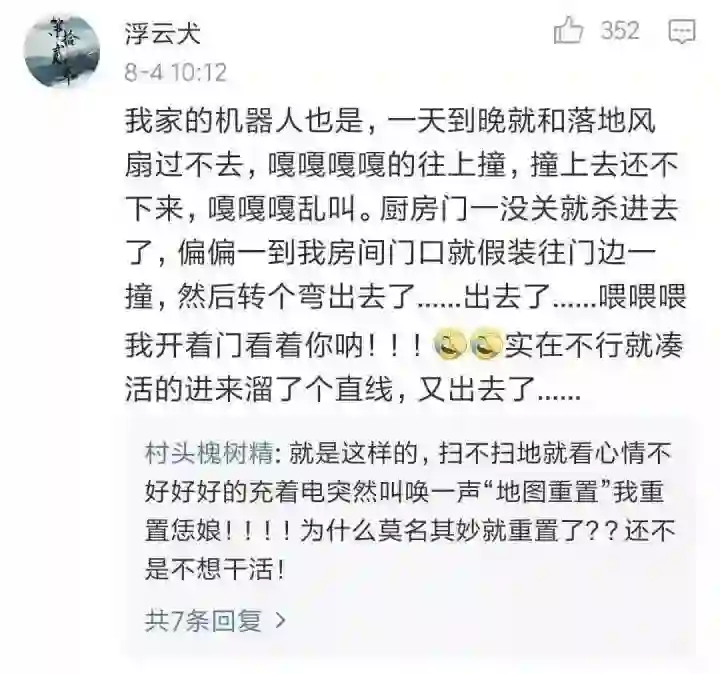Tap the quoted phrase “地图重置” in reply
The width and height of the screenshot is (720, 674).
point(548,493)
